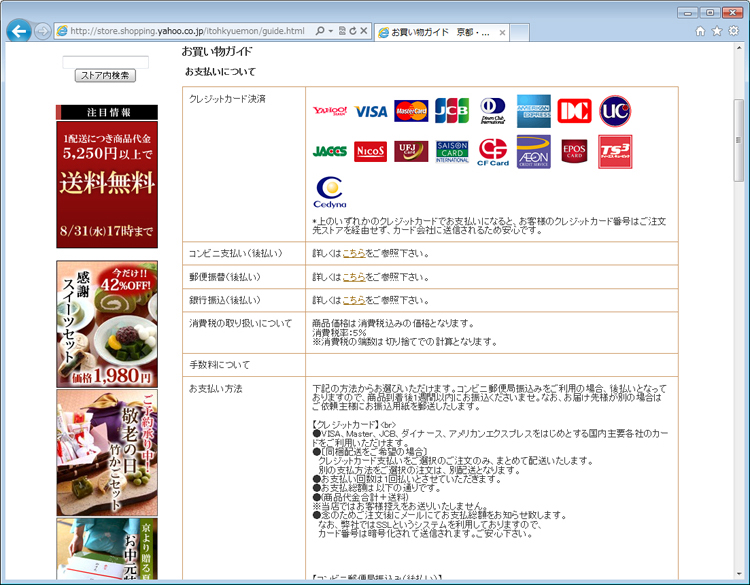Click the MasterCard logo
The image size is (750, 585).
(x=411, y=111)
